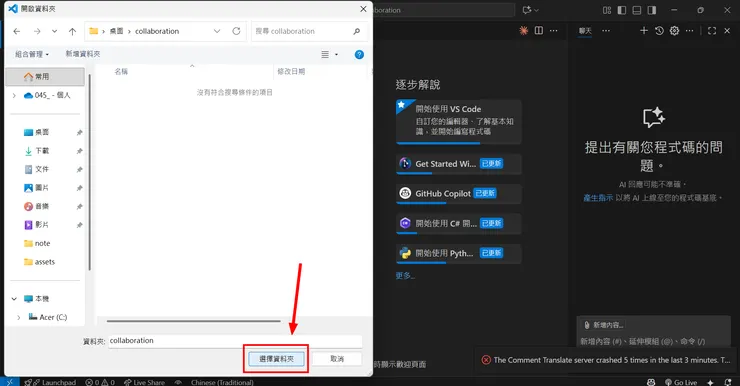
Task: Maximize the chat panel
Action: click(712, 31)
